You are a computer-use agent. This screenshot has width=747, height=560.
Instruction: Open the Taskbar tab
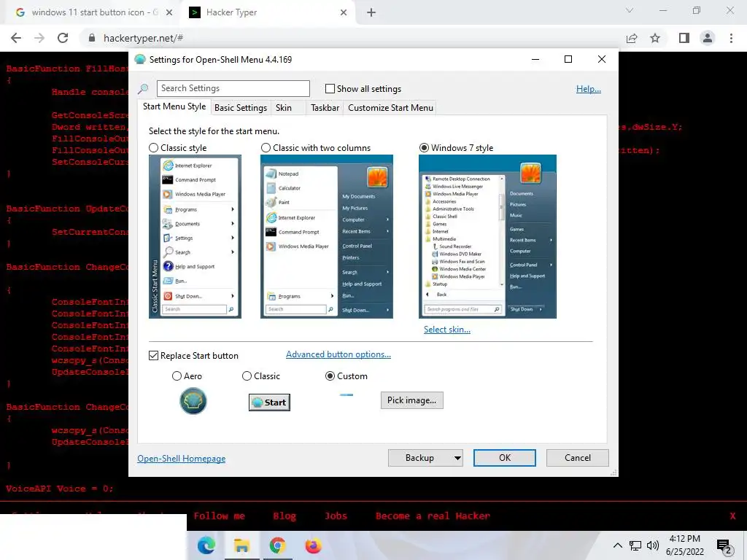point(325,108)
